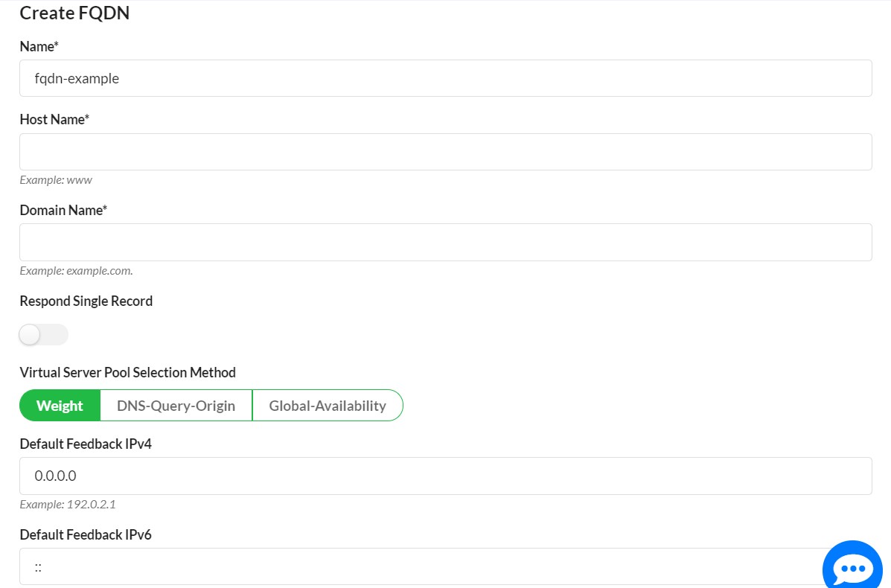
Task: Select the fqdn-example text in Name
Action: (x=76, y=78)
